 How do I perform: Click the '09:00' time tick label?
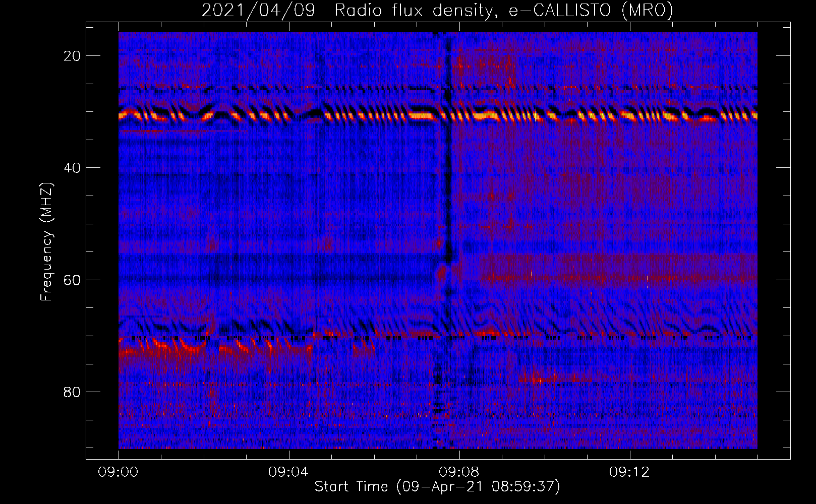point(119,472)
